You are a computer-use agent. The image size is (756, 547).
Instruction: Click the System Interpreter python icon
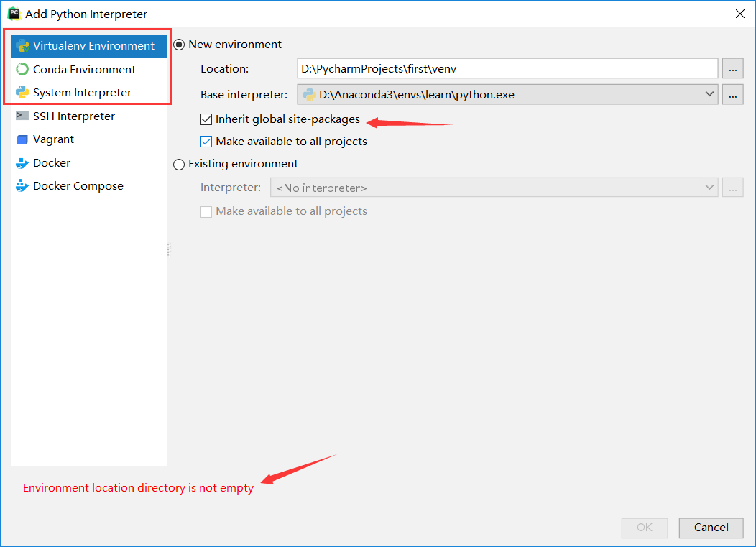(22, 92)
